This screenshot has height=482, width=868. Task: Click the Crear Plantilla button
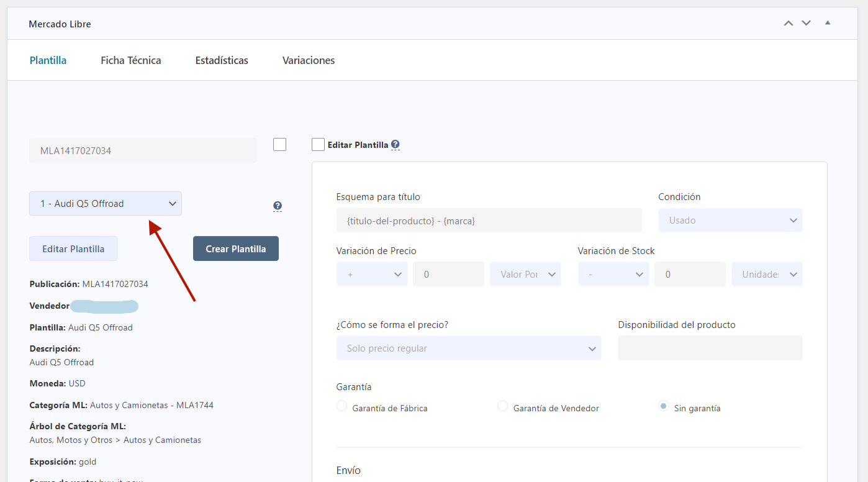pyautogui.click(x=236, y=249)
